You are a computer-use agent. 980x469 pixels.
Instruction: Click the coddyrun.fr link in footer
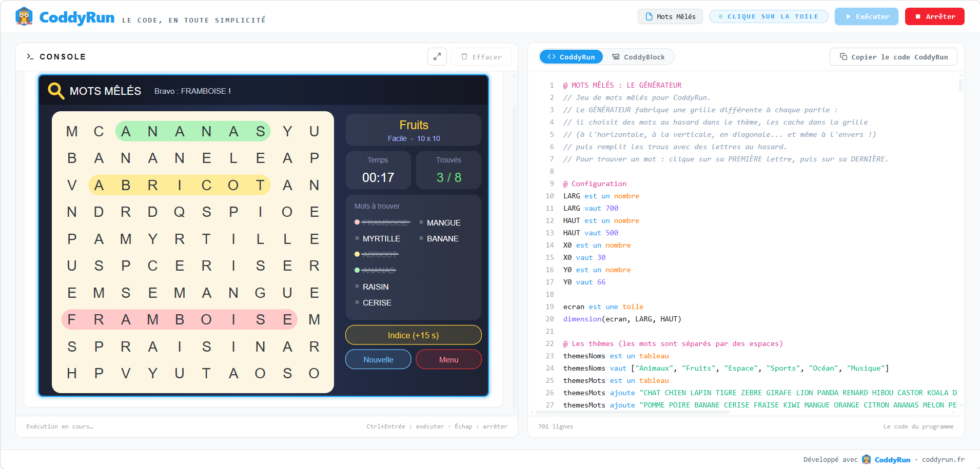(943, 459)
